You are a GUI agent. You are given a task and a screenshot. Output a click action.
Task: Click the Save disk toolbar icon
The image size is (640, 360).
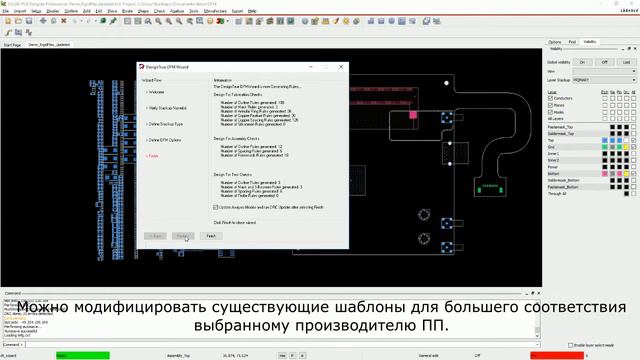[29, 21]
